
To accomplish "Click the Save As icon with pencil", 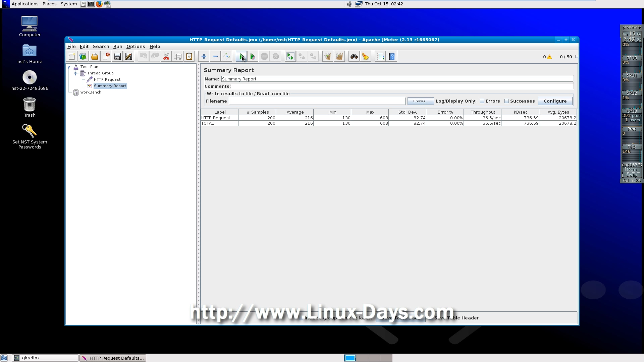I will (x=129, y=57).
